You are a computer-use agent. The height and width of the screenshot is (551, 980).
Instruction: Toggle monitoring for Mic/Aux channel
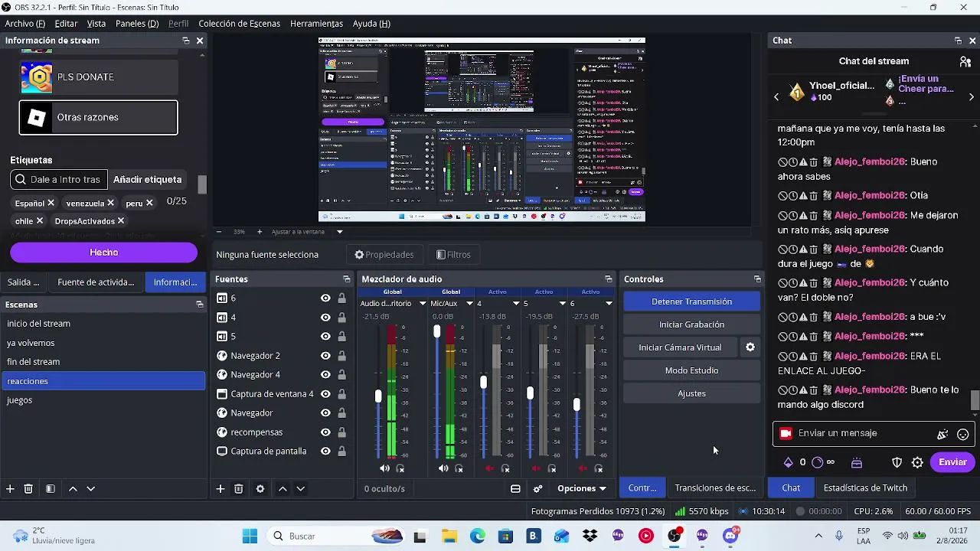(x=459, y=468)
